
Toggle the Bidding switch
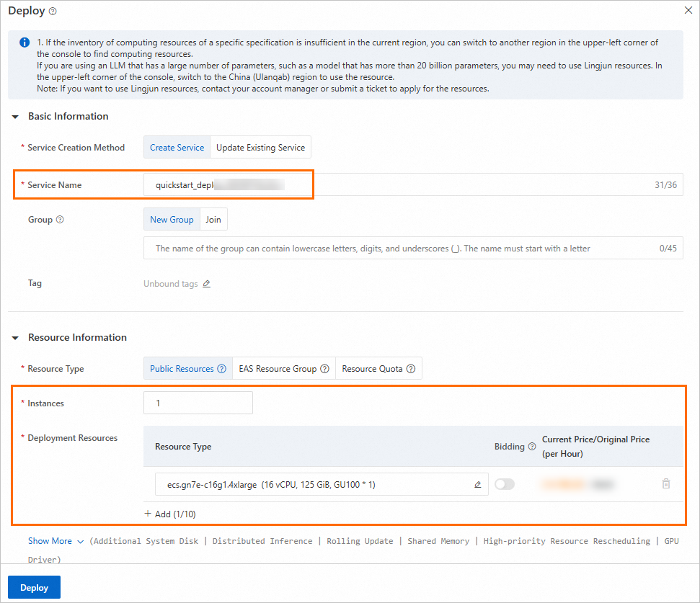coord(505,485)
